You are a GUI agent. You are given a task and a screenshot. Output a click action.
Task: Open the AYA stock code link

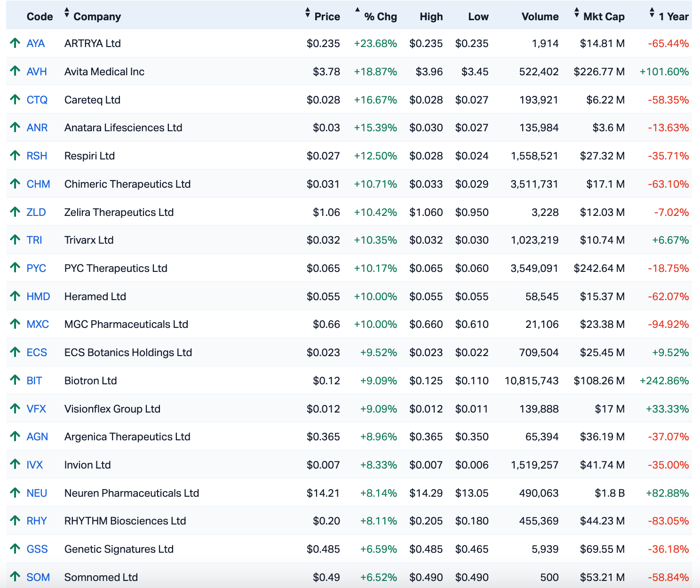36,43
